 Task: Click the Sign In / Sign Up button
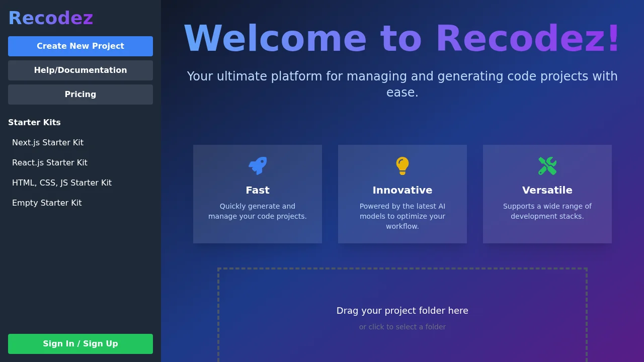(x=80, y=343)
